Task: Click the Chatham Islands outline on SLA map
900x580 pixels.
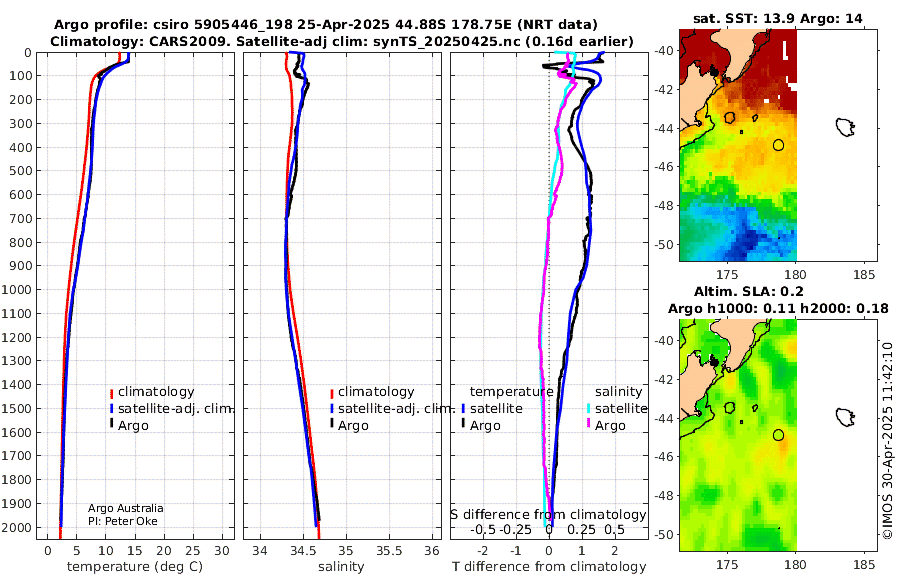Action: 845,417
